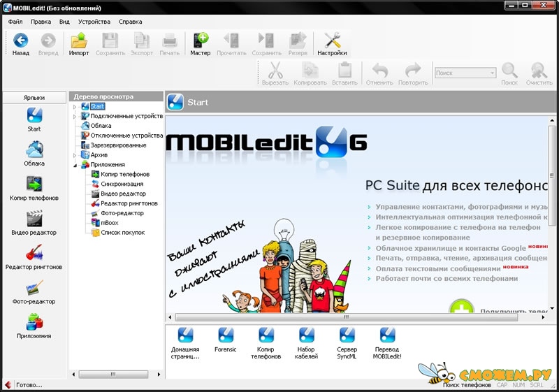The image size is (559, 392).
Task: Open Настройки tools icon
Action: pos(333,40)
